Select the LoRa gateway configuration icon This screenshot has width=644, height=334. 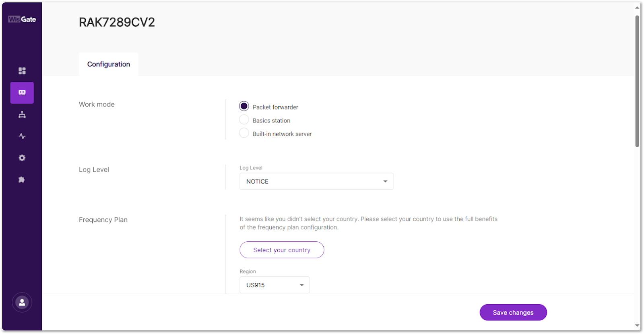22,93
